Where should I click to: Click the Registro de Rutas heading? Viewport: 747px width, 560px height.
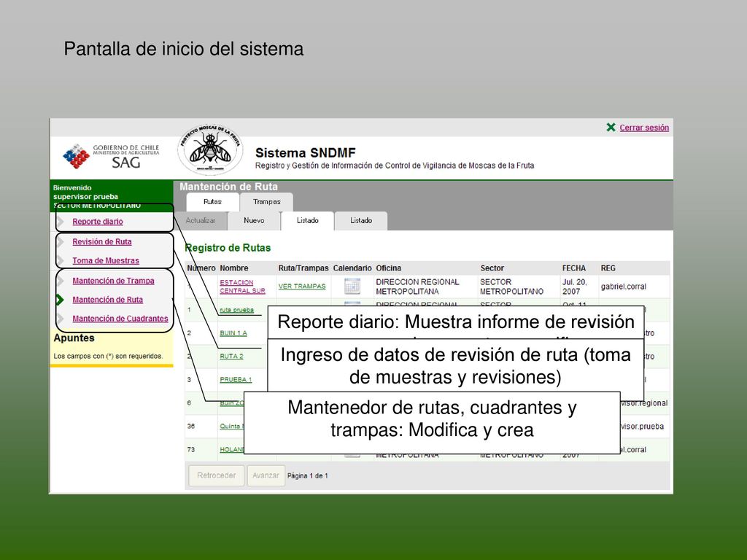point(228,248)
